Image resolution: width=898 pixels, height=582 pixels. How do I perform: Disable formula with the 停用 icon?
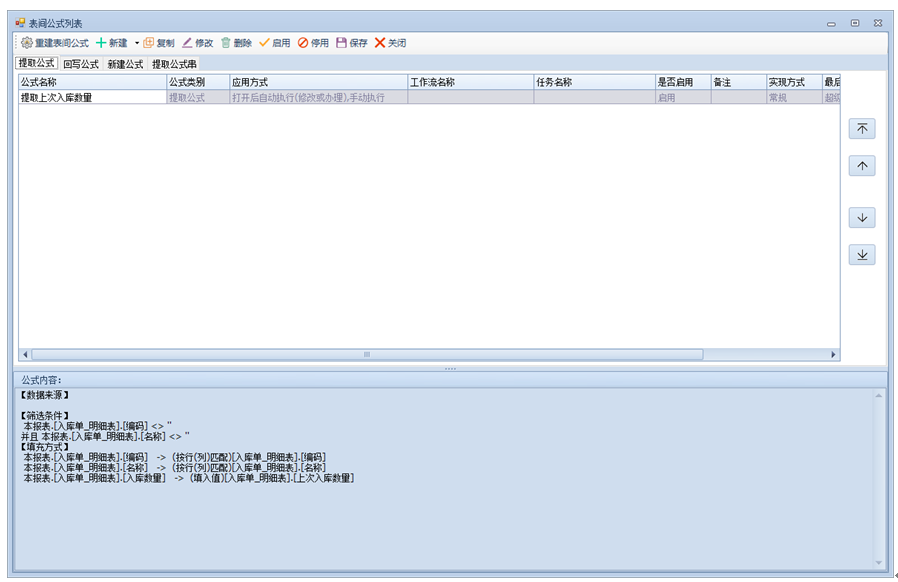pos(303,43)
